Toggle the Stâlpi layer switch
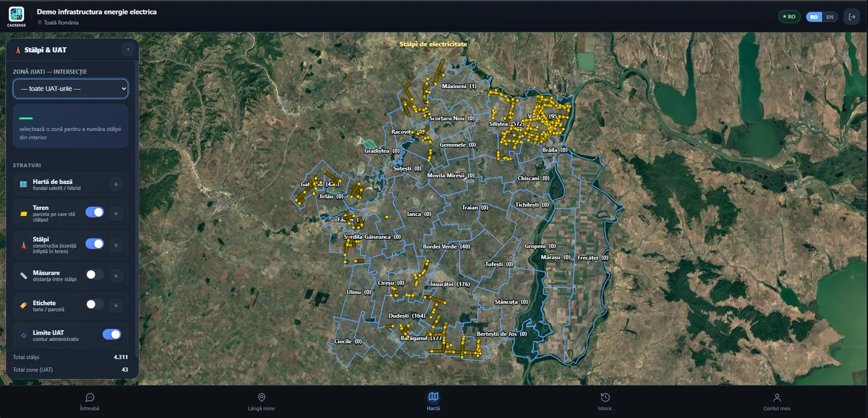 [x=95, y=244]
